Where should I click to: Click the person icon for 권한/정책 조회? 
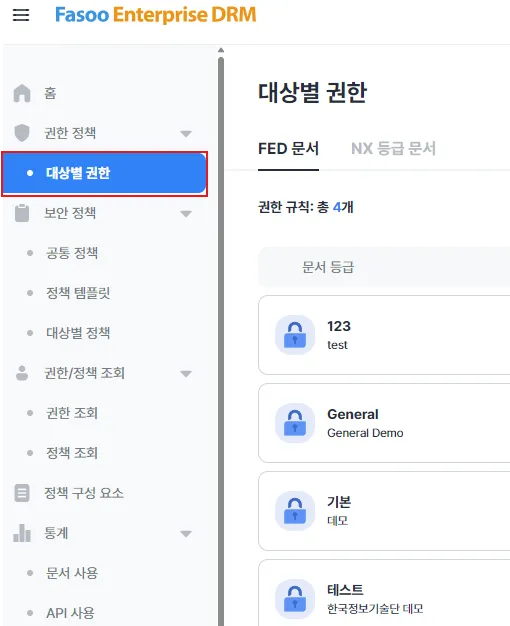point(22,373)
